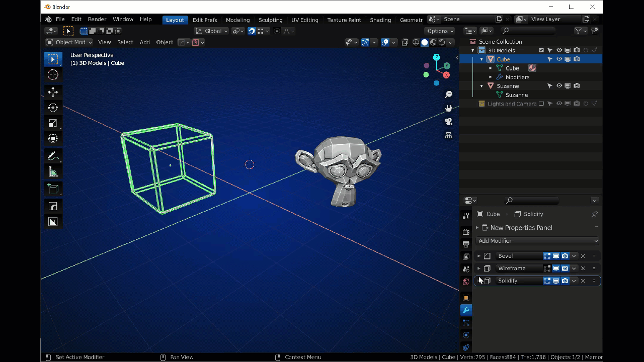Expand the Wireframe modifier panel
644x362 pixels.
[479, 268]
